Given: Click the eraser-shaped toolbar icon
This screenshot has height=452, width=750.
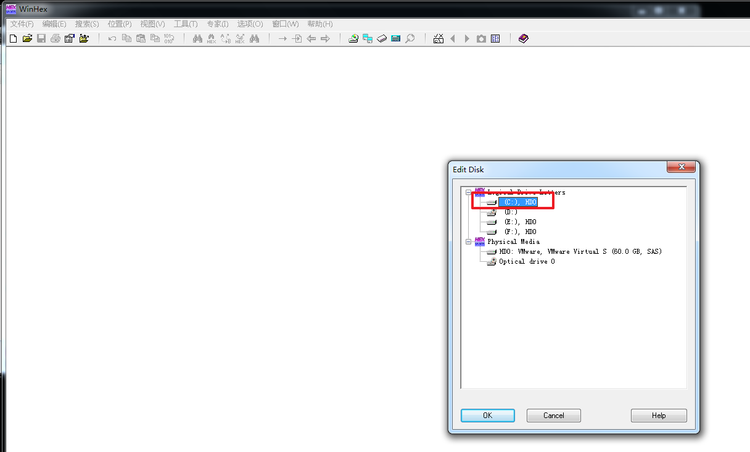Looking at the screenshot, I should (x=382, y=39).
